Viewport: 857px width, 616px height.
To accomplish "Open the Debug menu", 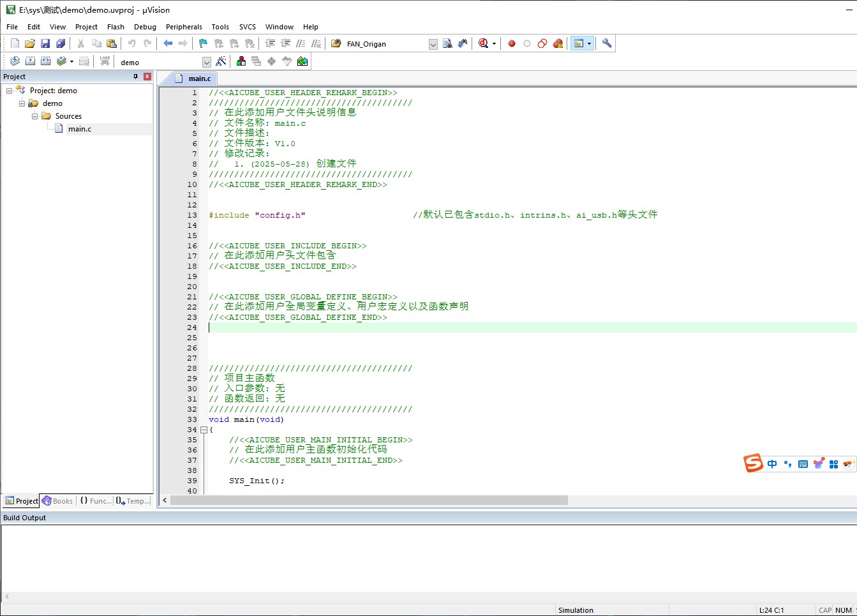I will (145, 27).
